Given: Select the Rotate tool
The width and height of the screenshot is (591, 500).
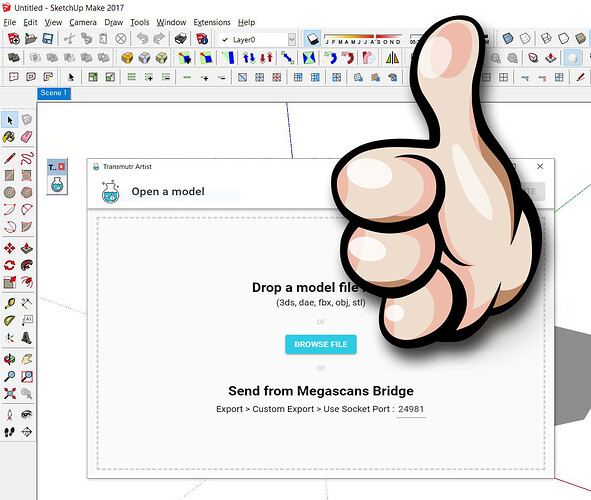Looking at the screenshot, I should tap(9, 265).
